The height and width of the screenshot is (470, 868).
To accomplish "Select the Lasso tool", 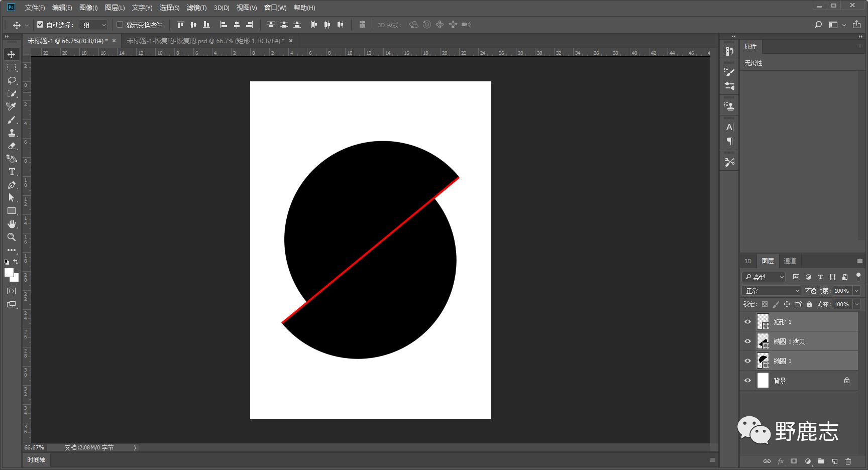I will pyautogui.click(x=12, y=80).
